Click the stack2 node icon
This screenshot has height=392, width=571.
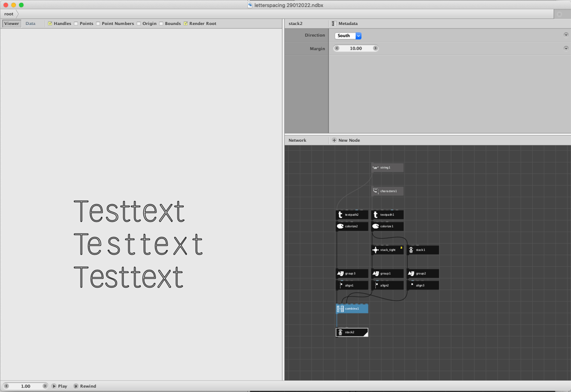pyautogui.click(x=340, y=332)
